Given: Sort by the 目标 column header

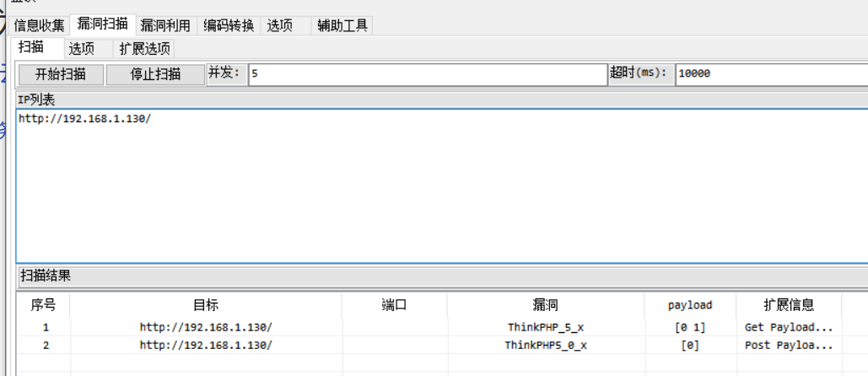Looking at the screenshot, I should click(x=205, y=304).
